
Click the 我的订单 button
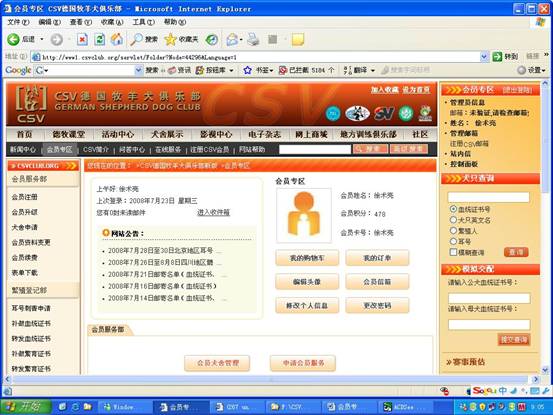point(377,258)
